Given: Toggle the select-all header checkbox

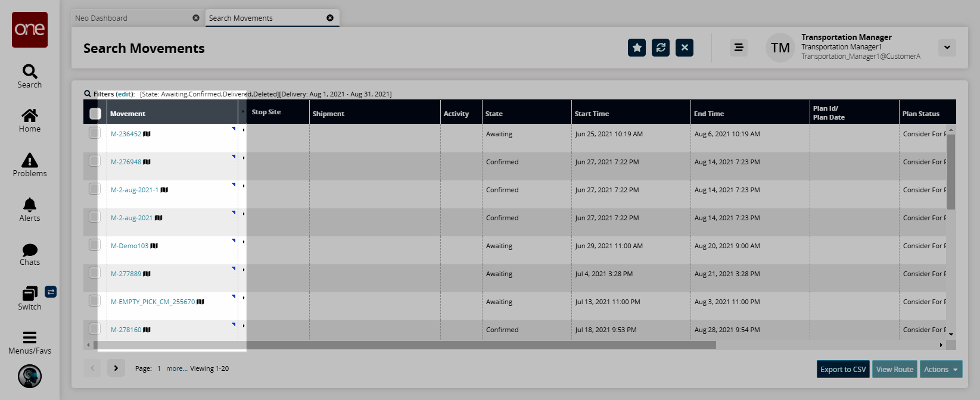Looking at the screenshot, I should coord(95,114).
